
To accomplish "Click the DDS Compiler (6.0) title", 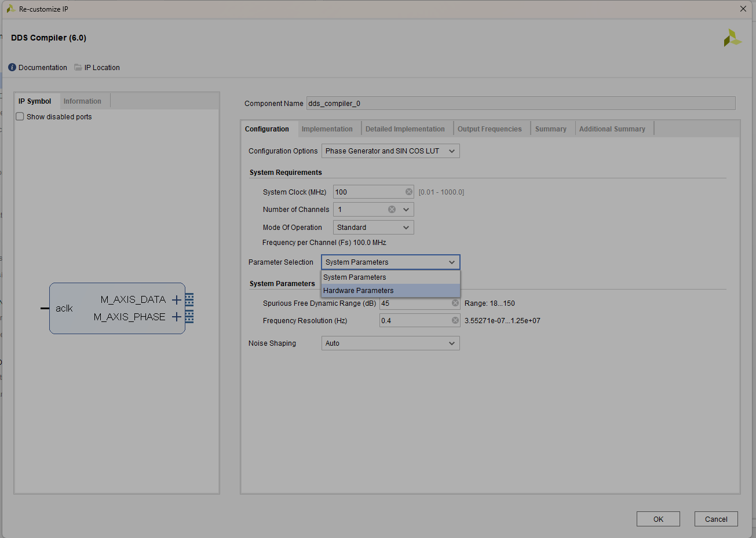I will tap(49, 38).
